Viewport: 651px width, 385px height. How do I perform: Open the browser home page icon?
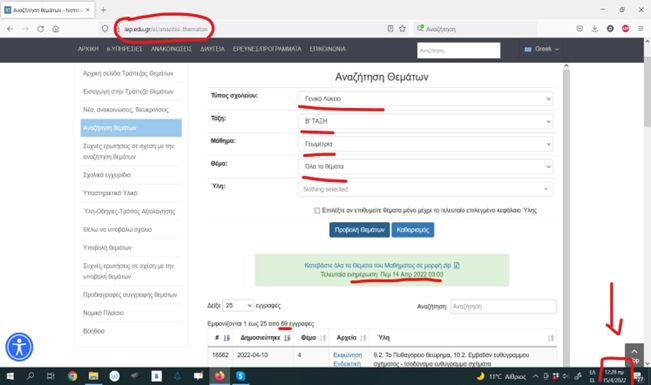coord(56,29)
